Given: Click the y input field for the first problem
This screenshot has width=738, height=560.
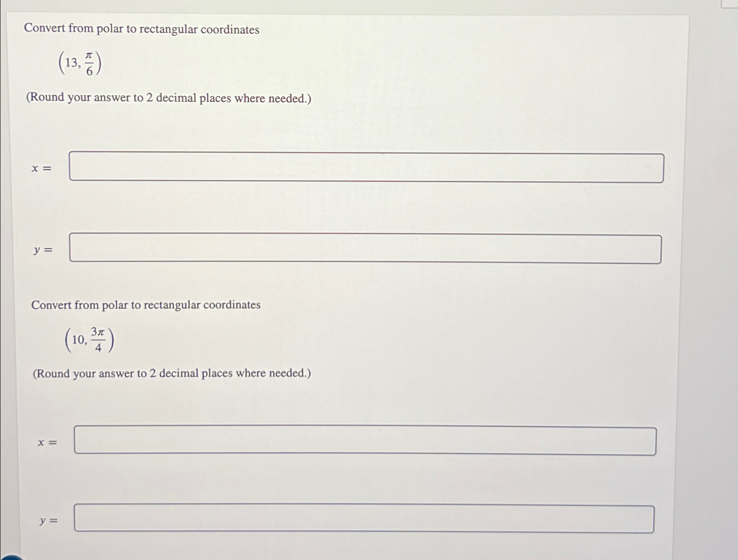Looking at the screenshot, I should [365, 247].
